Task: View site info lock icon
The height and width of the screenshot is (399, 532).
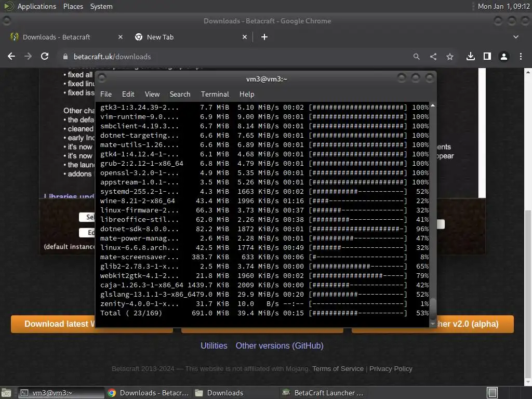Action: click(65, 57)
